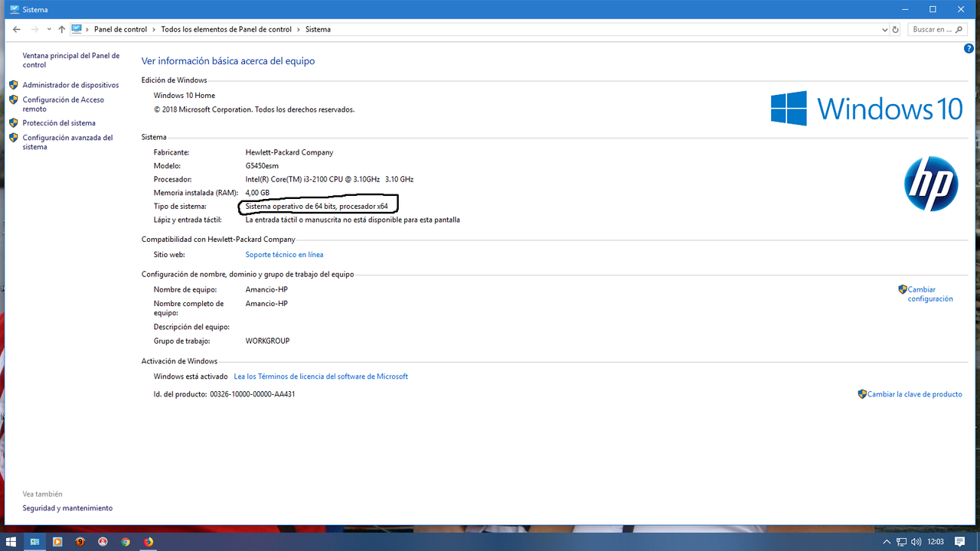980x551 pixels.
Task: Click the product ID 00326-10000-00000-AA431
Action: [x=253, y=394]
